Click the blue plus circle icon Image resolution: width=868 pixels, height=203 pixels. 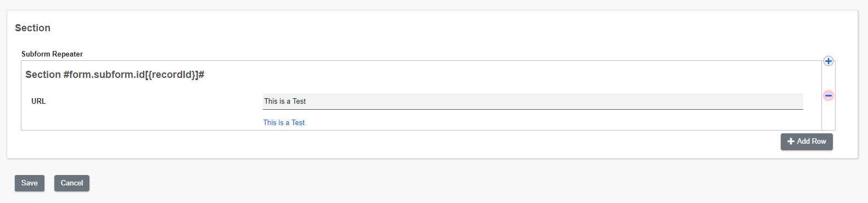pos(828,61)
